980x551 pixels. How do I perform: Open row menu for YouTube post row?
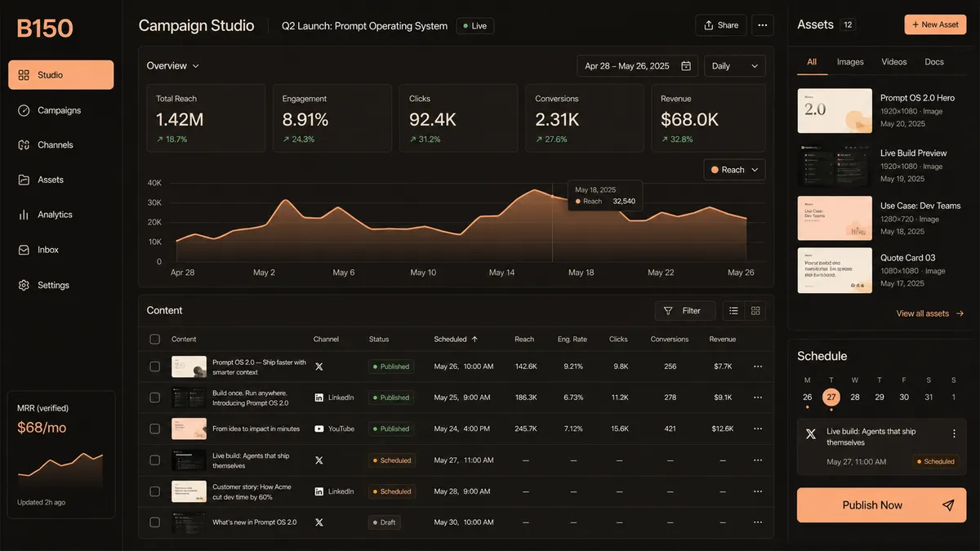pyautogui.click(x=758, y=429)
